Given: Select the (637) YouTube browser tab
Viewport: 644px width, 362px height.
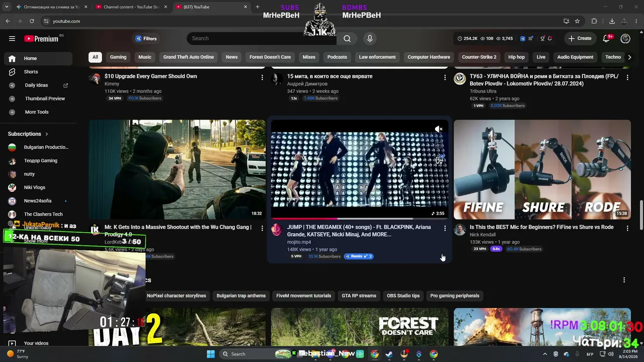Looking at the screenshot, I should point(211,7).
